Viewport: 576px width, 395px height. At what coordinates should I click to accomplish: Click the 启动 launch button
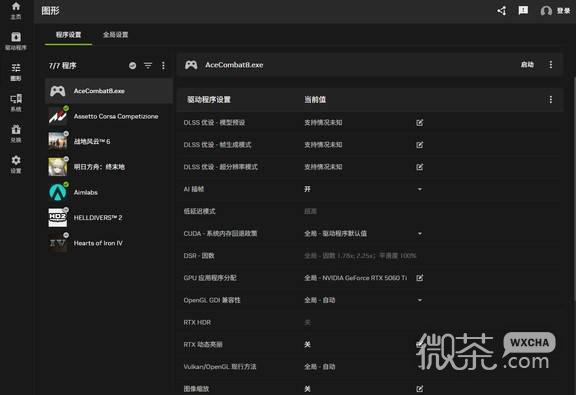tap(527, 65)
